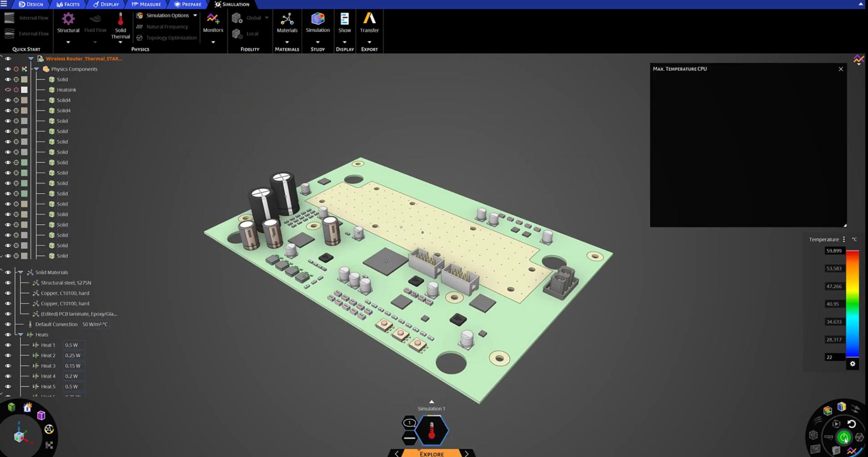Image resolution: width=868 pixels, height=457 pixels.
Task: Toggle visibility of Heat 1
Action: [x=8, y=345]
